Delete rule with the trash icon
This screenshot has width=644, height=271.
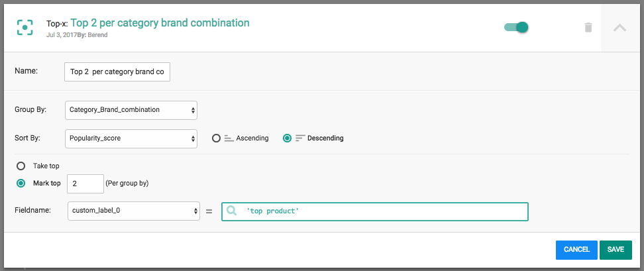point(588,27)
